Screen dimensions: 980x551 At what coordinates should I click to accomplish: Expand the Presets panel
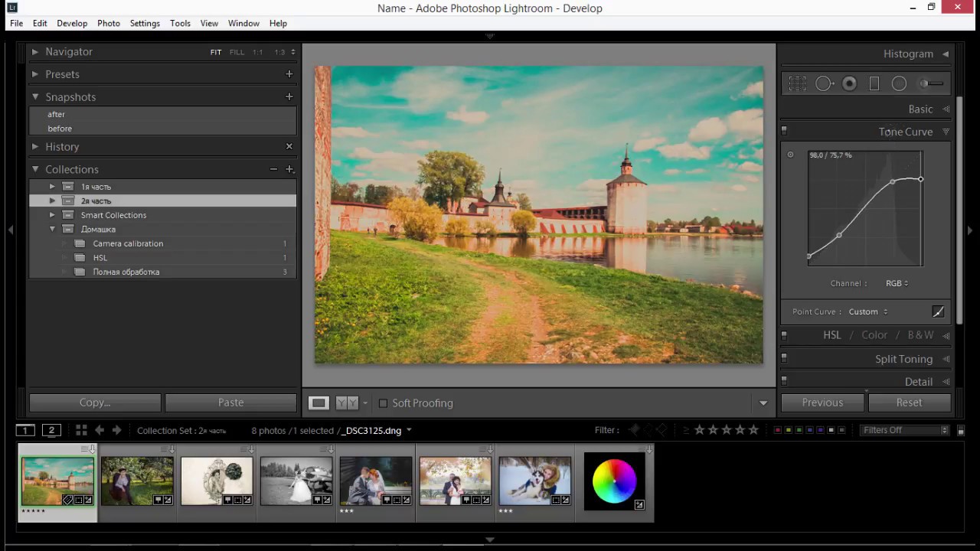tap(35, 74)
